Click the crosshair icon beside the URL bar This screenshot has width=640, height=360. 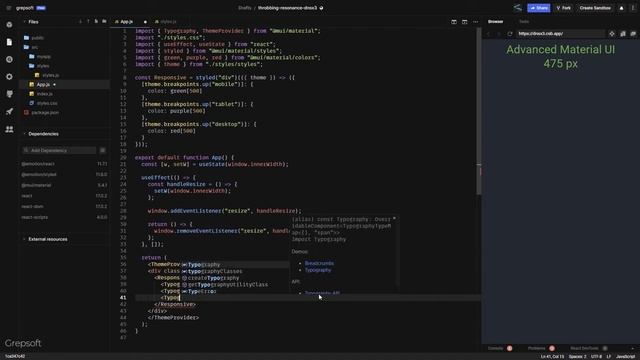(x=612, y=34)
